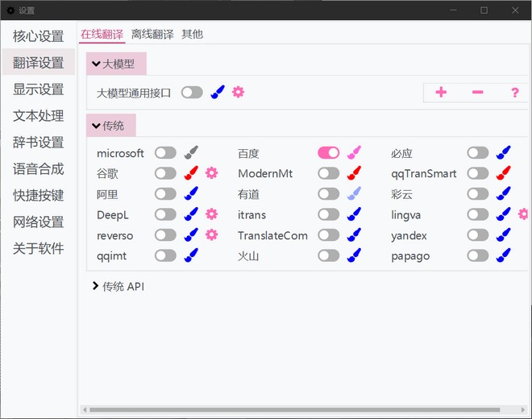Click the brush color icon for itrans

tap(354, 214)
